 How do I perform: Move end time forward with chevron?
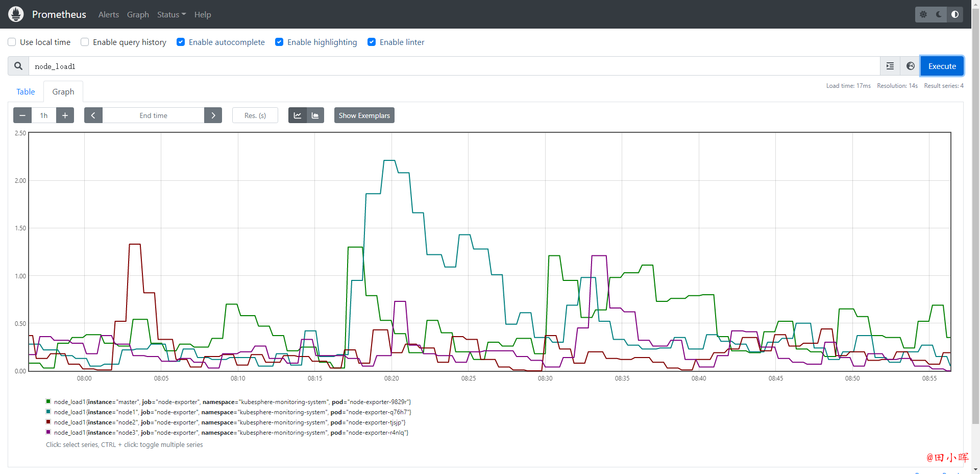pyautogui.click(x=213, y=115)
